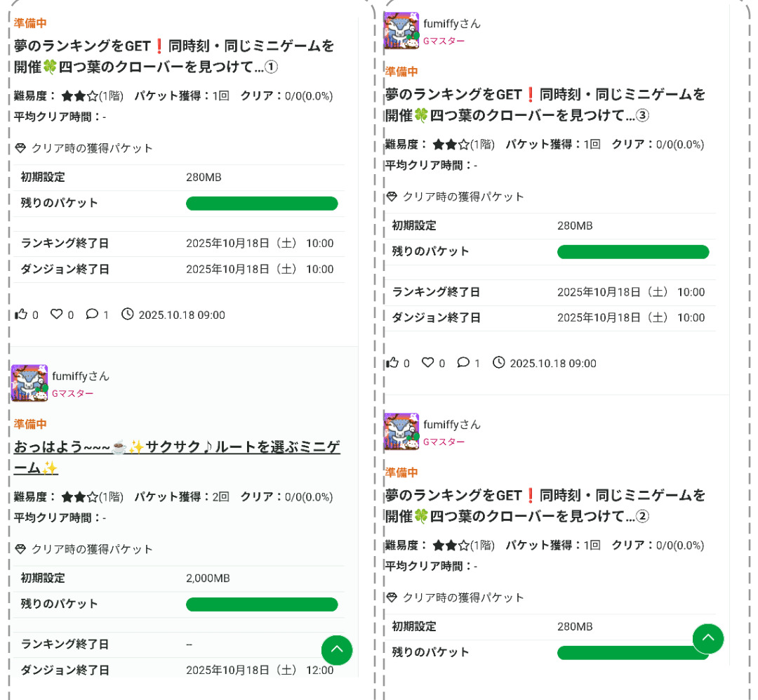The height and width of the screenshot is (700, 758).
Task: Click thumbs-up icon on clover ① post
Action: (20, 315)
